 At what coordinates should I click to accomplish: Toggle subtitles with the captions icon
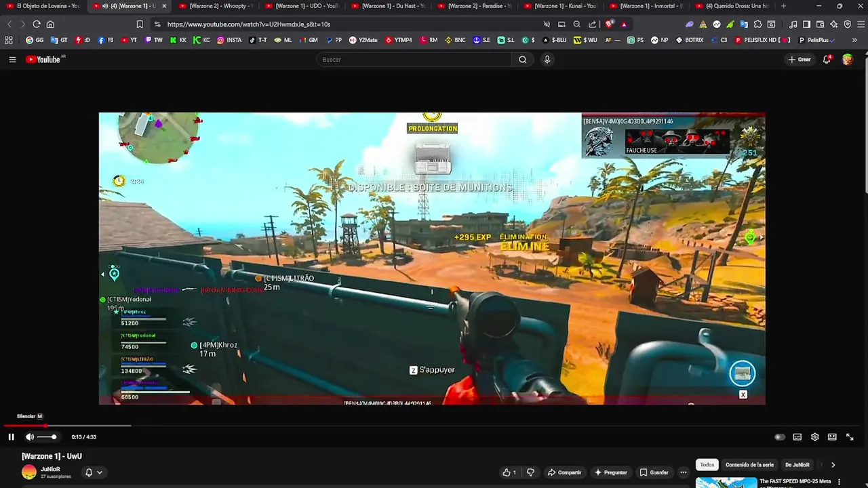coord(797,437)
